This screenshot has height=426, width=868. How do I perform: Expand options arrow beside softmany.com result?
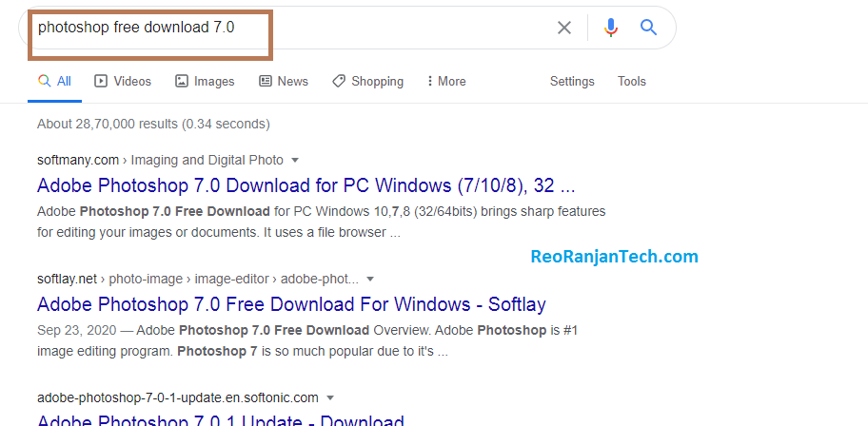pyautogui.click(x=295, y=161)
